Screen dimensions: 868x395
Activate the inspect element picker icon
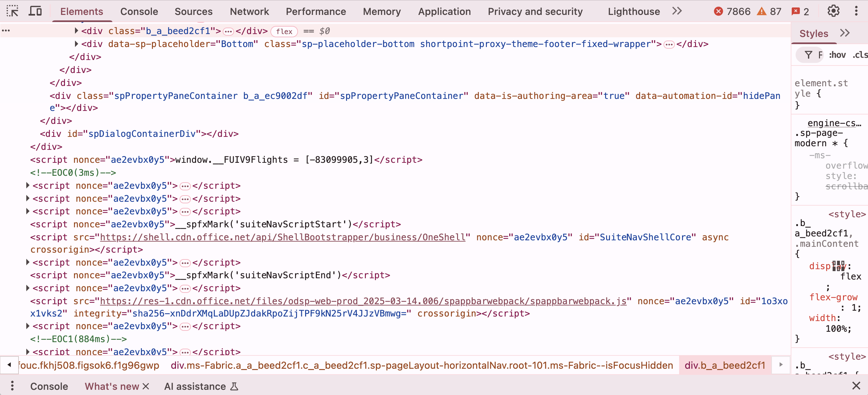12,11
